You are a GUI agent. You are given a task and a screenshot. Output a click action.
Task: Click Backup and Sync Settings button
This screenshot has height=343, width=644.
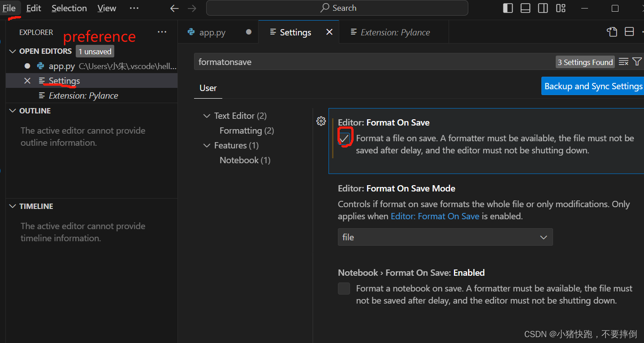592,86
